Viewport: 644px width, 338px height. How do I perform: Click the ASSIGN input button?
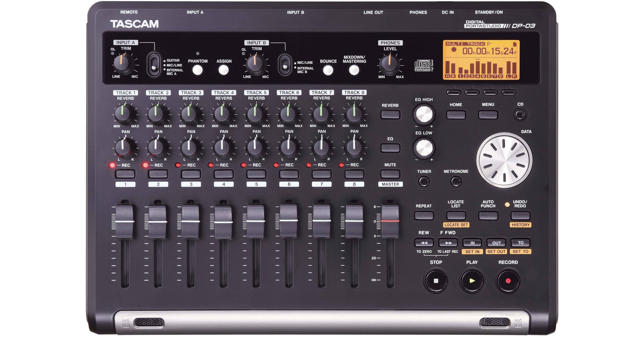click(224, 70)
